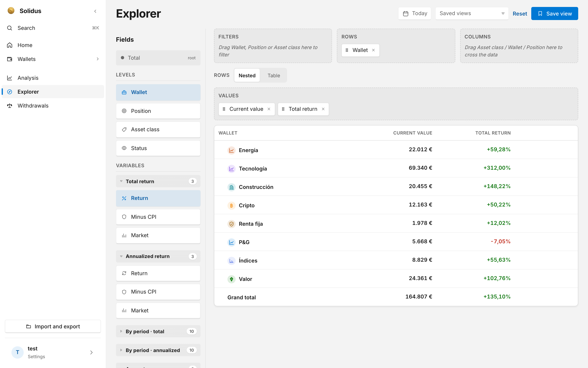588x368 pixels.
Task: Toggle Minus CPI under Annualized return
Action: (158, 292)
